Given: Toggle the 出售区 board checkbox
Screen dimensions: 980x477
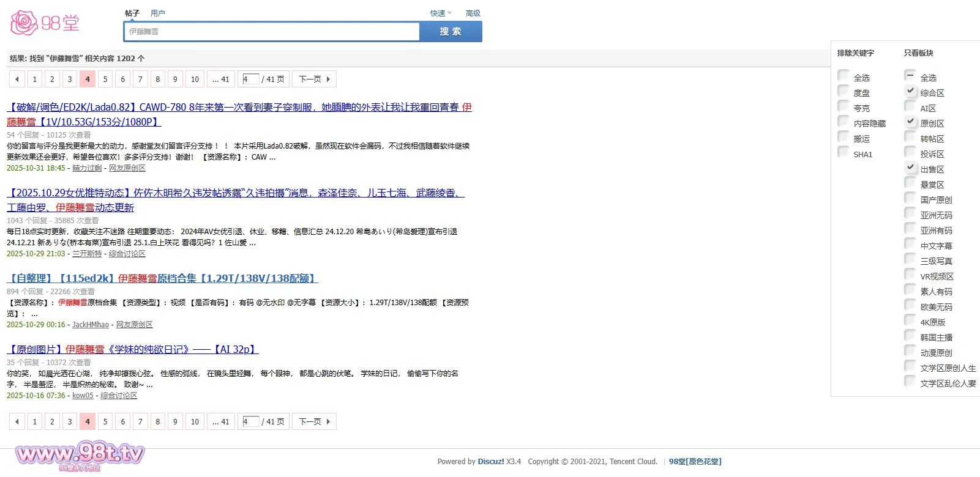Looking at the screenshot, I should [910, 168].
